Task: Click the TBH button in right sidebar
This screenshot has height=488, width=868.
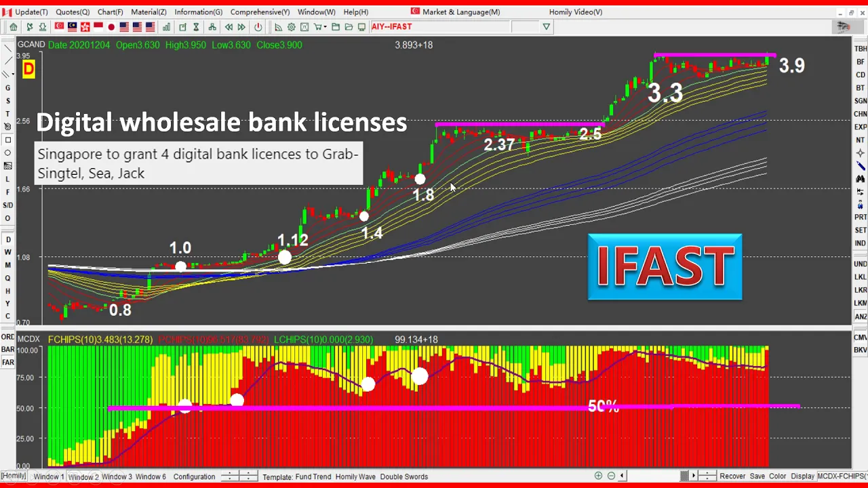Action: point(861,49)
